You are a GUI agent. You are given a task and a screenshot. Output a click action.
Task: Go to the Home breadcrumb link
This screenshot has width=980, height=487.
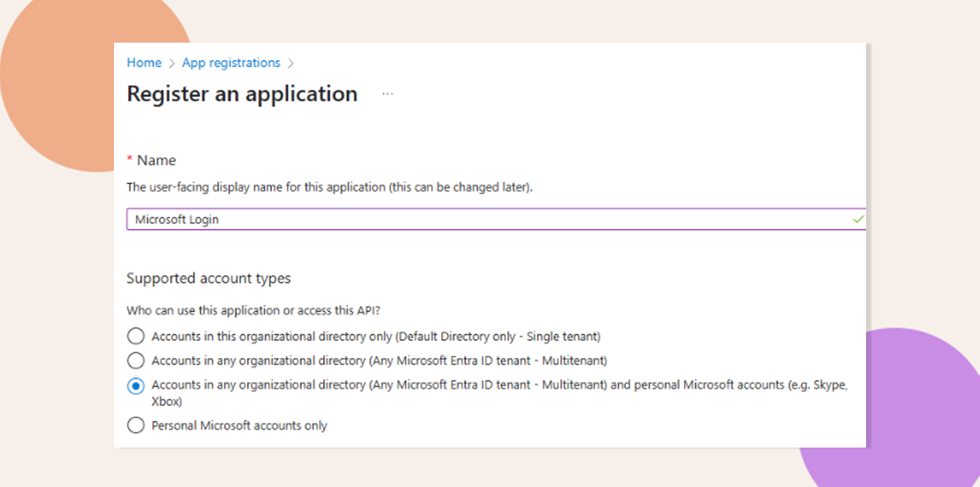click(x=144, y=63)
